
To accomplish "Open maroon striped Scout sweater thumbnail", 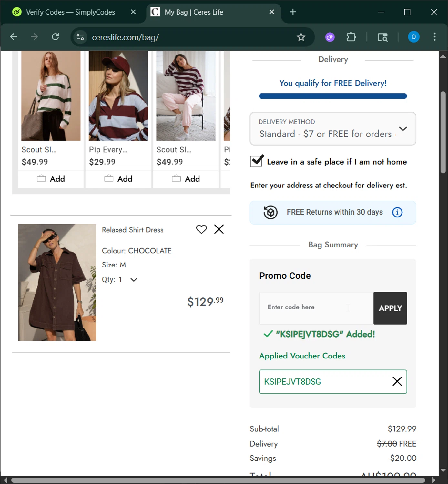I will click(186, 96).
